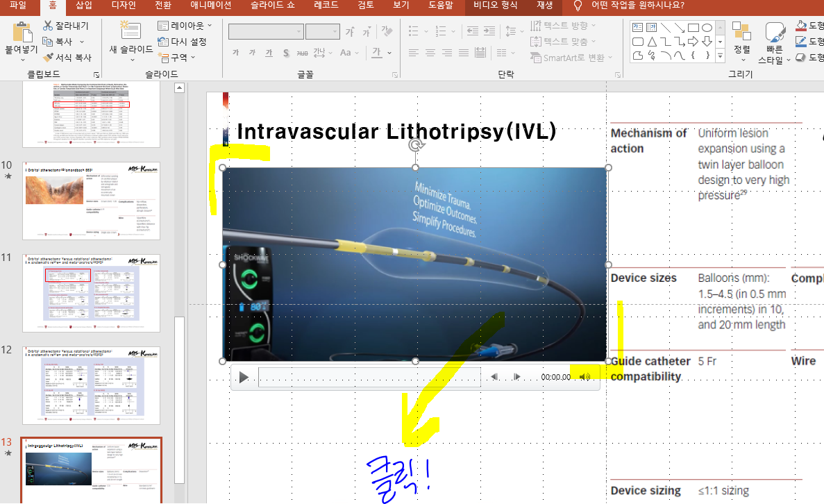Screen dimensions: 824x504
Task: Open the Video Format (비디오 형식) tab
Action: coord(496,6)
